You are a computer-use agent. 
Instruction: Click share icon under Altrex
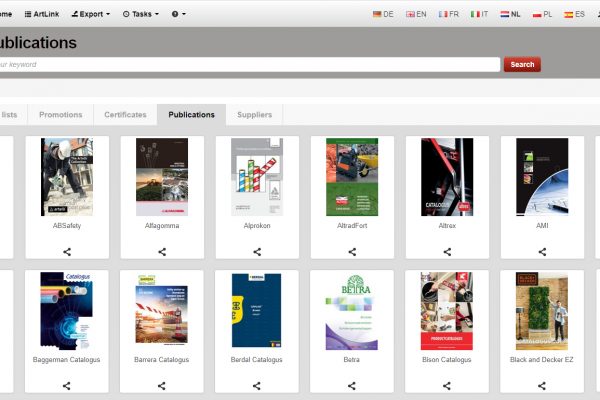pyautogui.click(x=447, y=252)
